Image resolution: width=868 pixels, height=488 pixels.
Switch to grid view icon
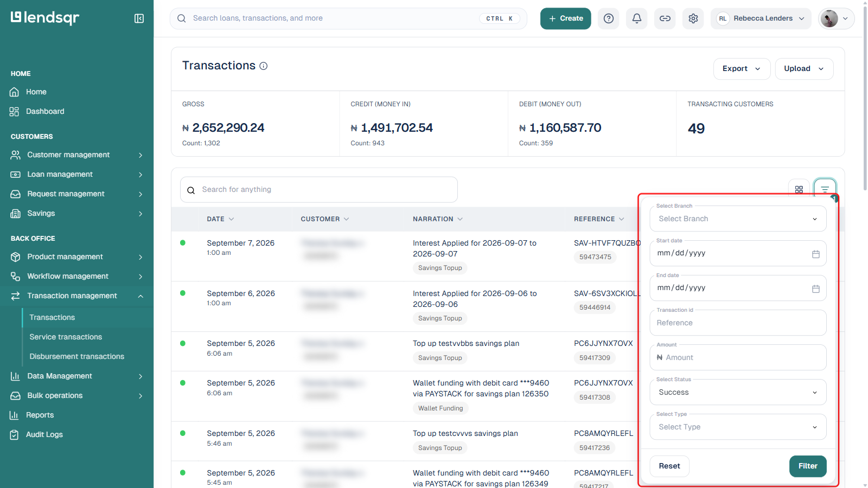pos(799,189)
